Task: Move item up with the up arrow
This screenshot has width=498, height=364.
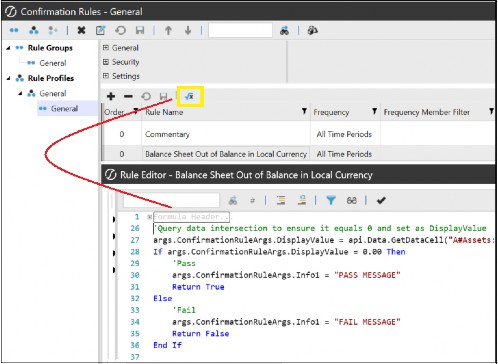Action: point(168,31)
